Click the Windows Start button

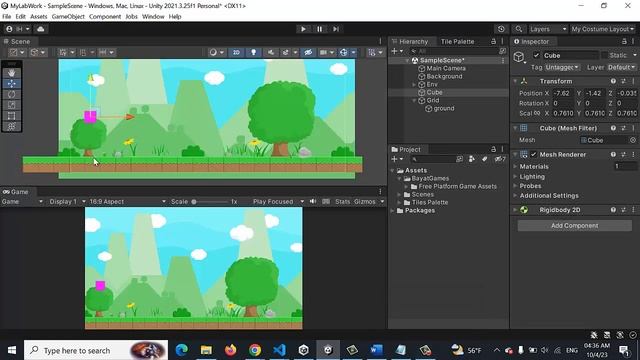point(12,350)
